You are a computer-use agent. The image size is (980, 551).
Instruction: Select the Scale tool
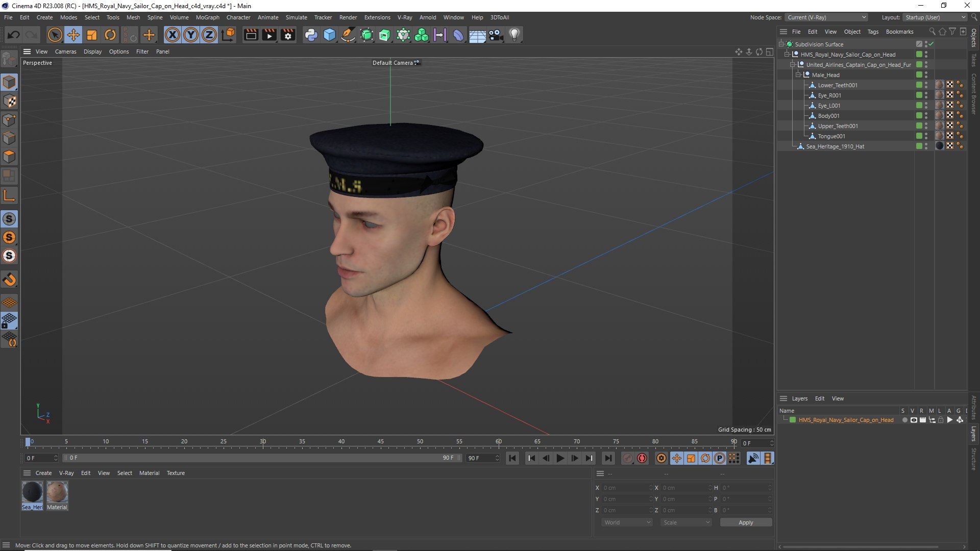[92, 35]
